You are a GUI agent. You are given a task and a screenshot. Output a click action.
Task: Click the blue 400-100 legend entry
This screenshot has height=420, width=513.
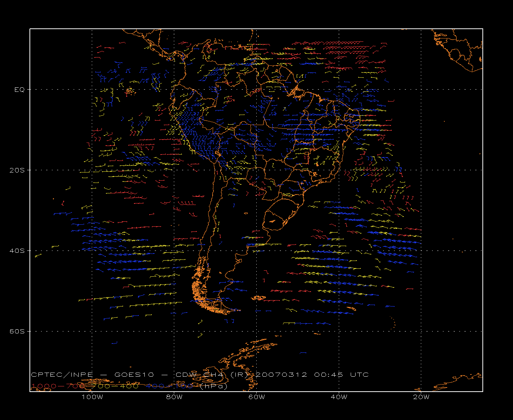tap(170, 386)
